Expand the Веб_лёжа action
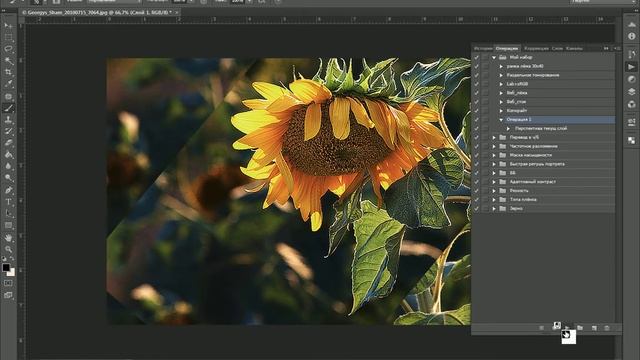Image resolution: width=640 pixels, height=360 pixels. coord(501,93)
